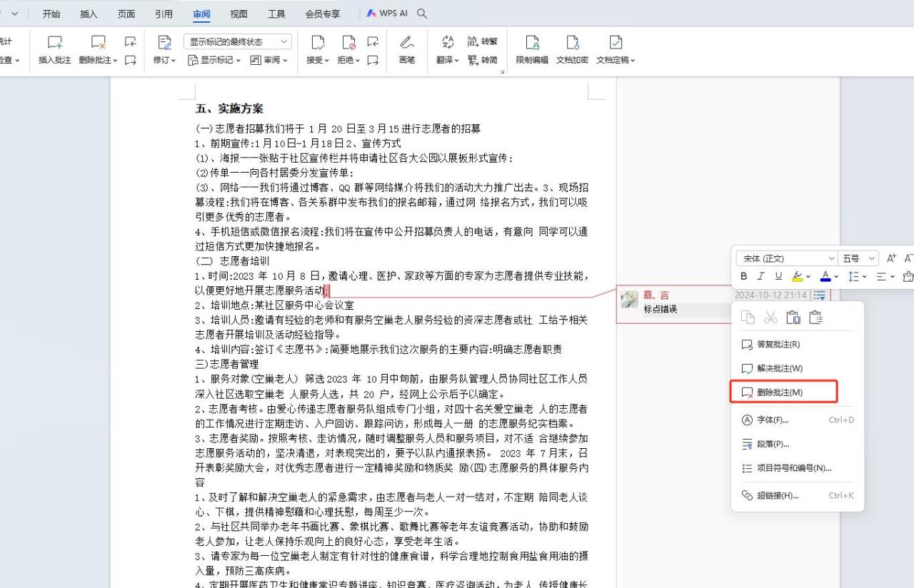Switch to the 视图 tab

coord(238,14)
